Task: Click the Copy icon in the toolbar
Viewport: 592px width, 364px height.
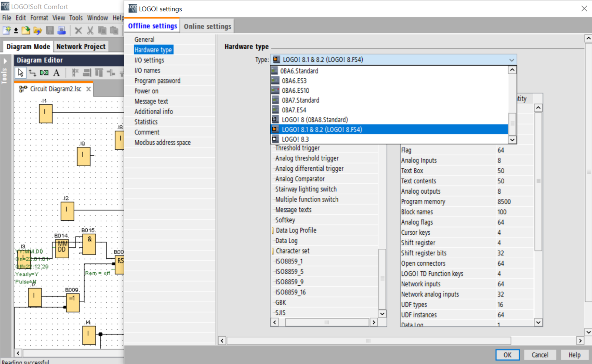Action: click(102, 30)
